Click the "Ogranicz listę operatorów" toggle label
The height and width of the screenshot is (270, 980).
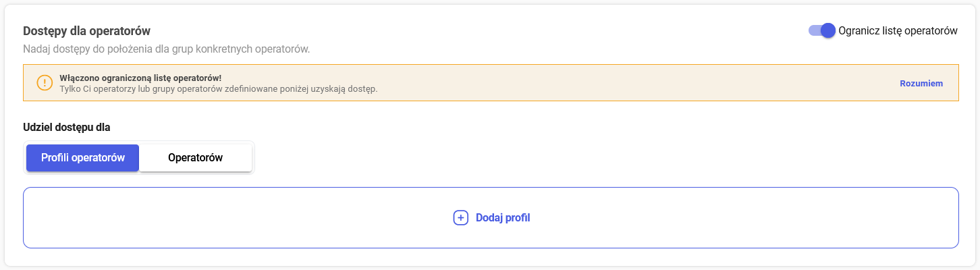click(x=898, y=30)
